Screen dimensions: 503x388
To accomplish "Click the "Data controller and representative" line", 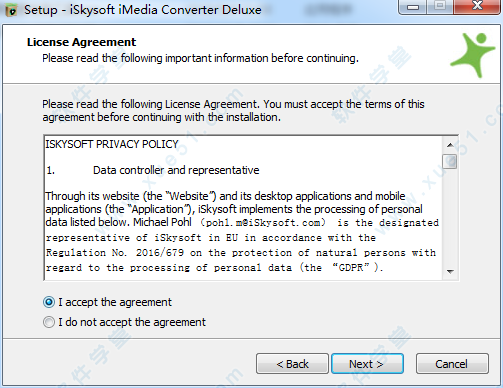I will tap(176, 170).
